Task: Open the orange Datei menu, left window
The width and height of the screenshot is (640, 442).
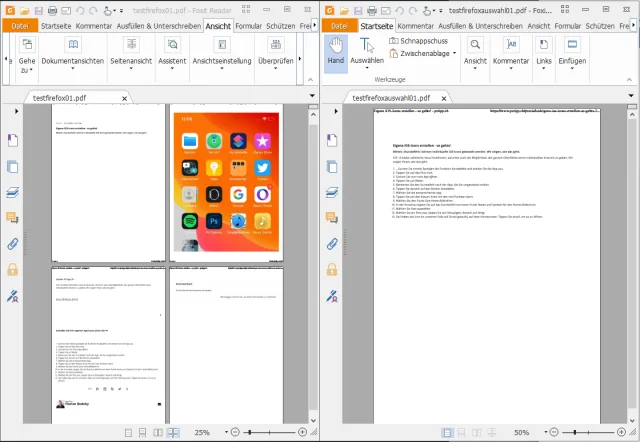Action: (21, 25)
